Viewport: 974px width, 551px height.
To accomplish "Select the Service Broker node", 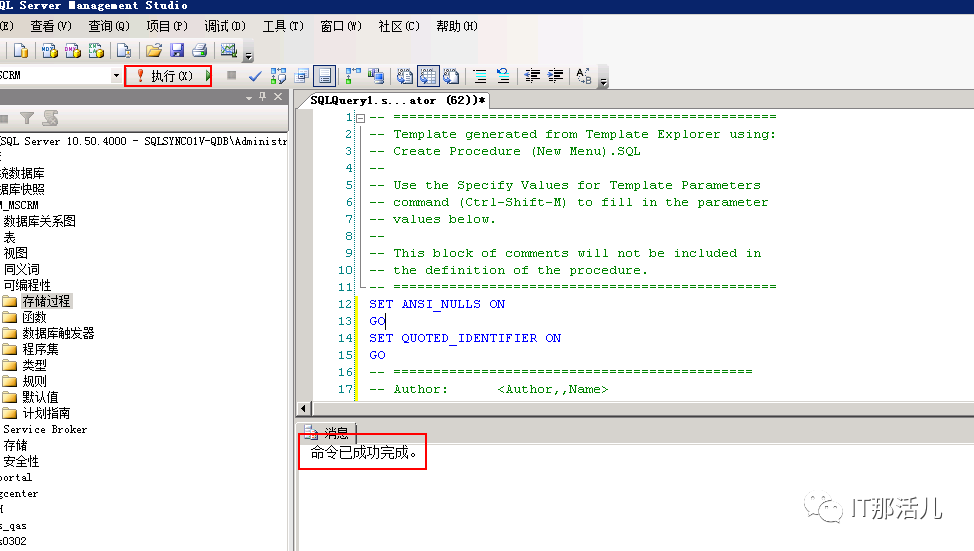I will 45,429.
